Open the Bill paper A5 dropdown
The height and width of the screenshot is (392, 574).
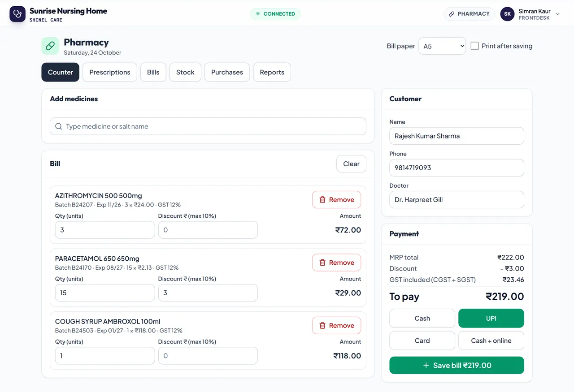(442, 46)
